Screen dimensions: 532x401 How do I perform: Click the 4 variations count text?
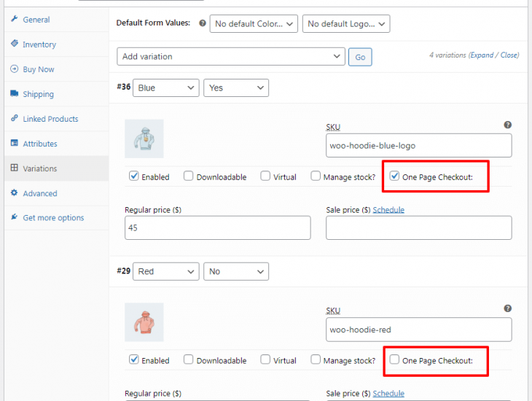447,55
